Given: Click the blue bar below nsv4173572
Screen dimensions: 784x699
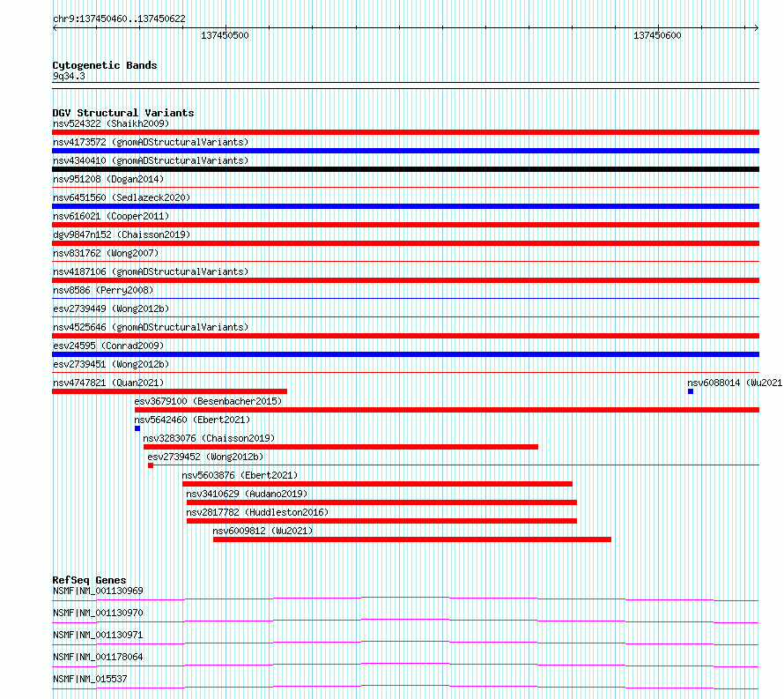Looking at the screenshot, I should coord(405,151).
